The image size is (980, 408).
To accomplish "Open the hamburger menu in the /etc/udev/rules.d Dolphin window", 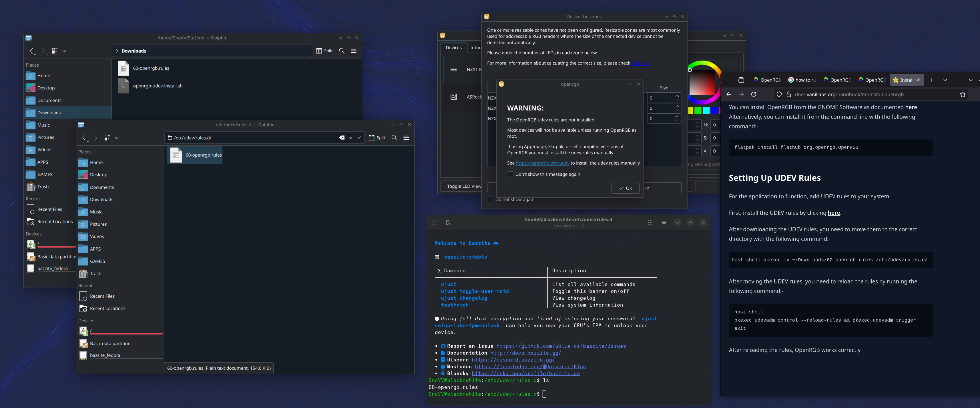I will [x=406, y=138].
